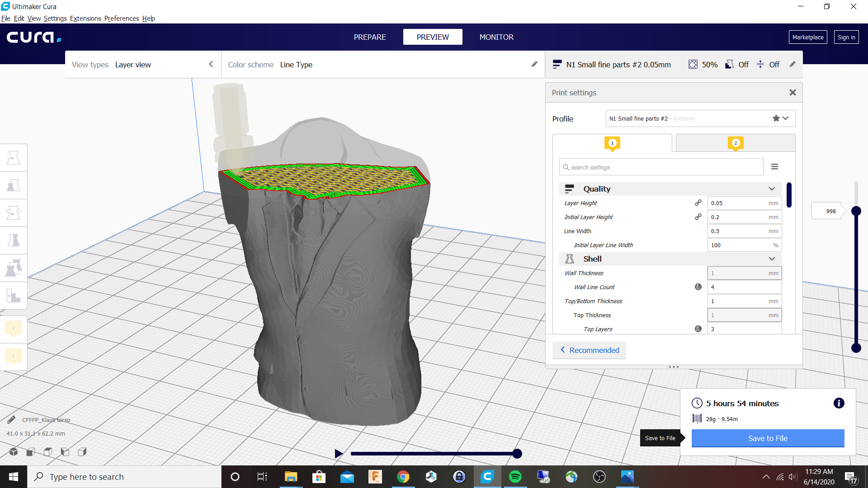Collapse the Shell settings section

(772, 259)
